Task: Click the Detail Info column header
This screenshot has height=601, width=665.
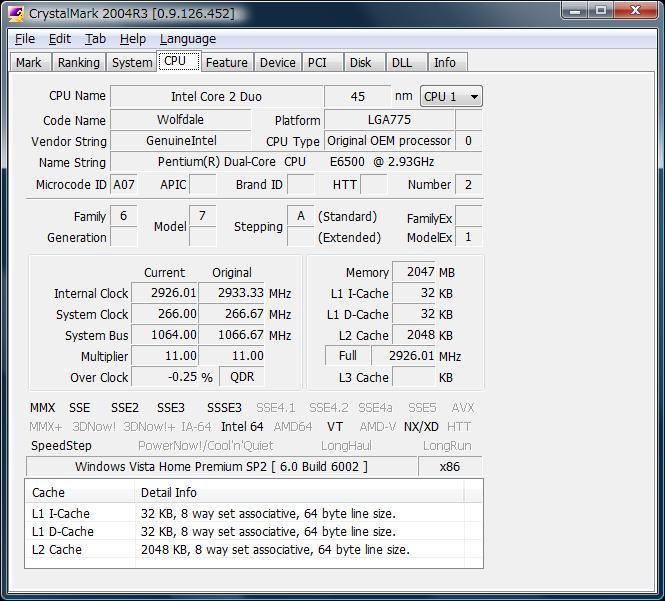Action: click(x=299, y=492)
